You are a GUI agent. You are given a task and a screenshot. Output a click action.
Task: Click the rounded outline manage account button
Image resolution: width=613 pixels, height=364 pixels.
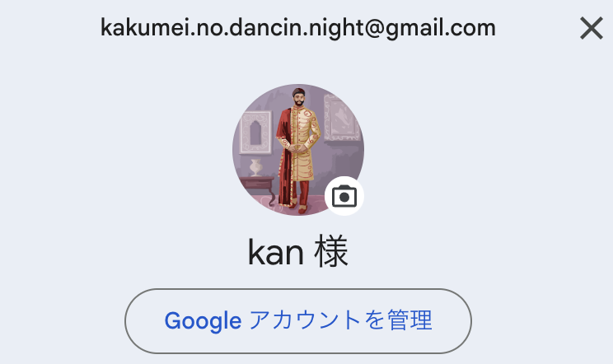point(298,321)
